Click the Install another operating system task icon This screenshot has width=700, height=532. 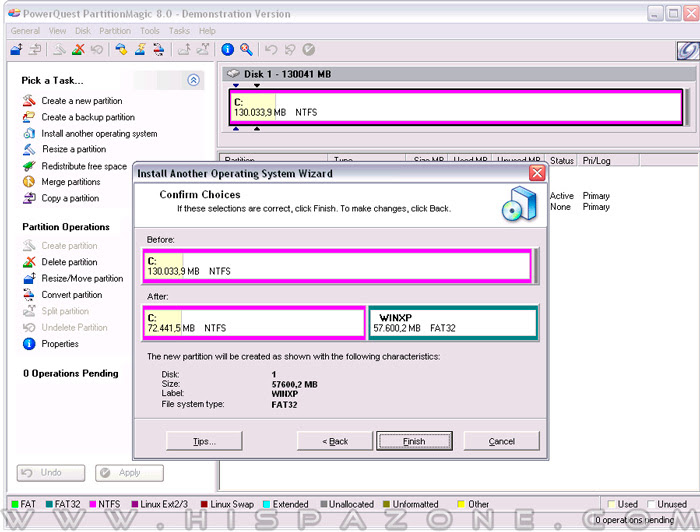(x=29, y=133)
